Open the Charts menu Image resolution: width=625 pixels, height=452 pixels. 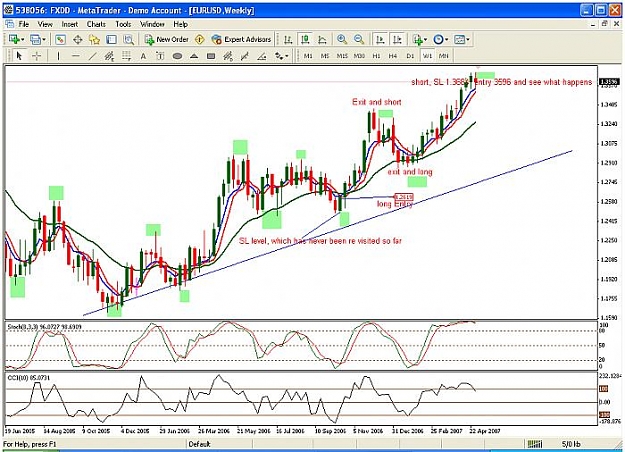click(x=96, y=24)
